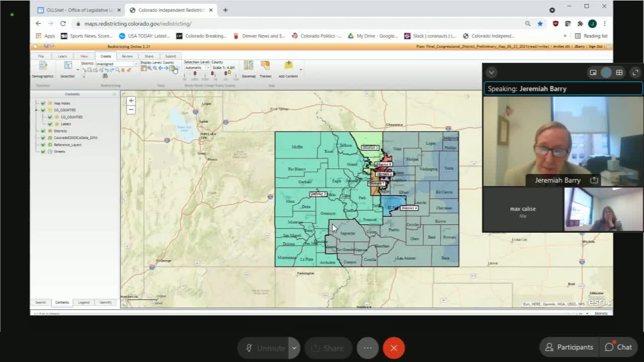Select the Selection tool
This screenshot has height=362, width=644.
tap(67, 69)
